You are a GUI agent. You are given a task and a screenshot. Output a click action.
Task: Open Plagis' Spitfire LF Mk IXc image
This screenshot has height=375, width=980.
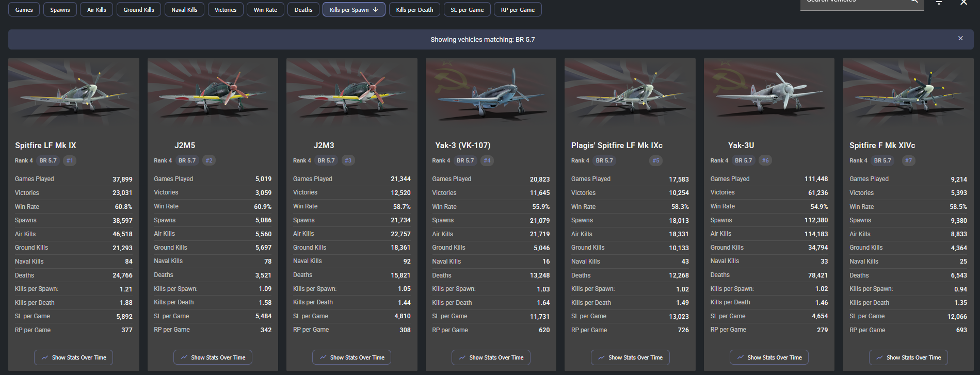(630, 93)
